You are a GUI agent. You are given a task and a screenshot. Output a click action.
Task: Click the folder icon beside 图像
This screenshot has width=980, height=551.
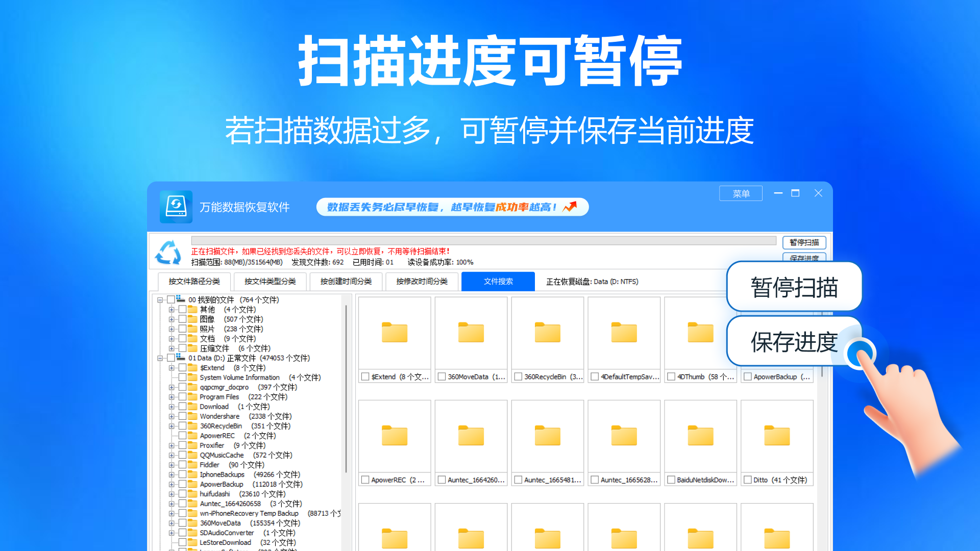[x=192, y=319]
